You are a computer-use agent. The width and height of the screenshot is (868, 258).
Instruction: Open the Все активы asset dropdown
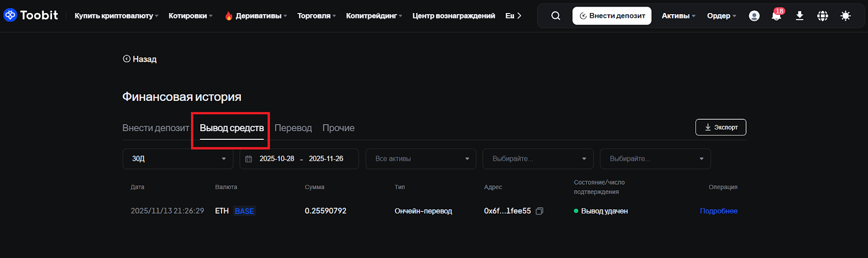pos(421,159)
